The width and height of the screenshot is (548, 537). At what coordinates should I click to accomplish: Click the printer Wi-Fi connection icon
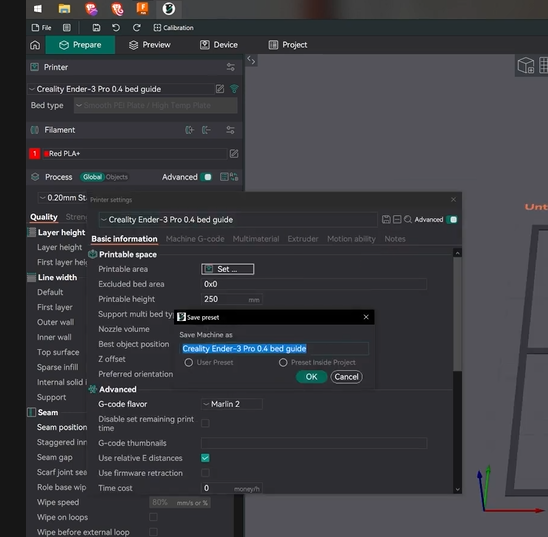click(x=234, y=89)
